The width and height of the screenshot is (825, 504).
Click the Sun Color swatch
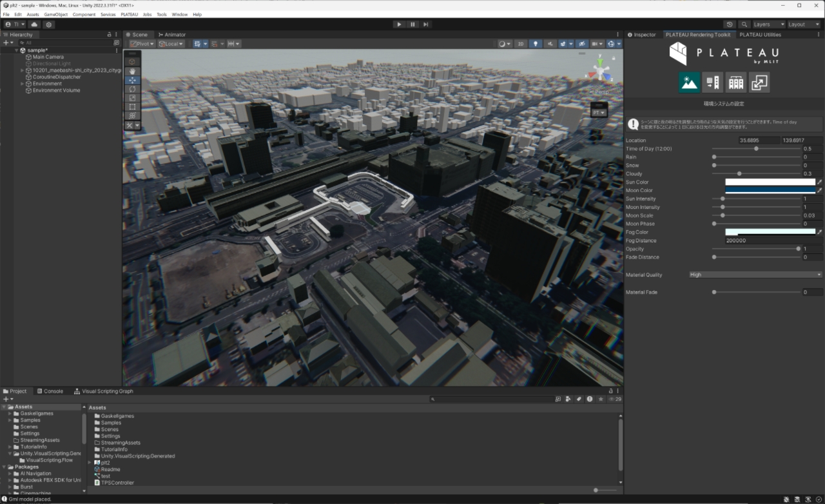click(770, 182)
